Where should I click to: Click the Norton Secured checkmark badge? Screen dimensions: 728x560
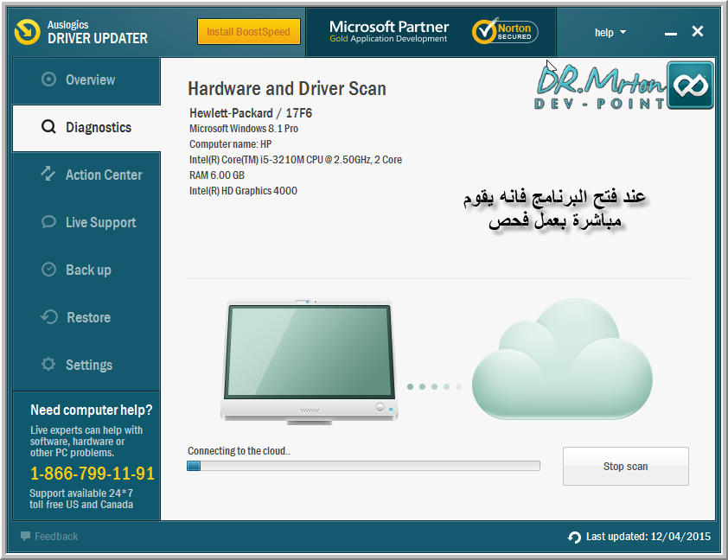[505, 32]
